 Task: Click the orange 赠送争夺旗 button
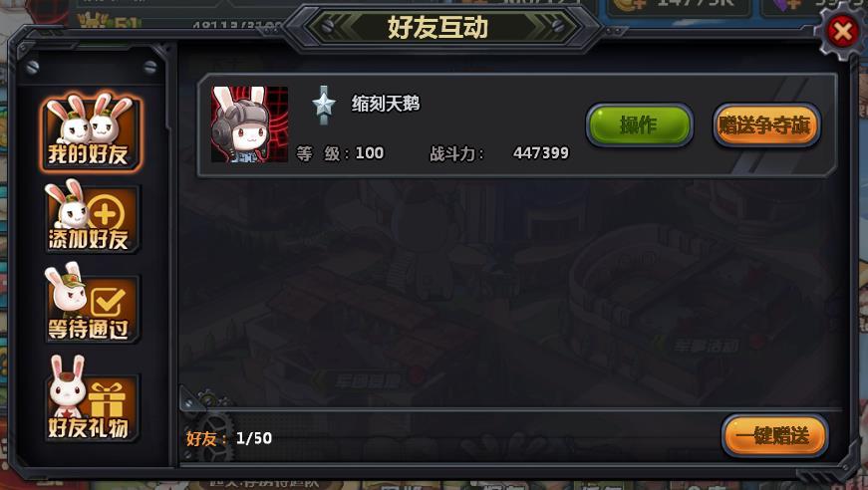point(766,125)
